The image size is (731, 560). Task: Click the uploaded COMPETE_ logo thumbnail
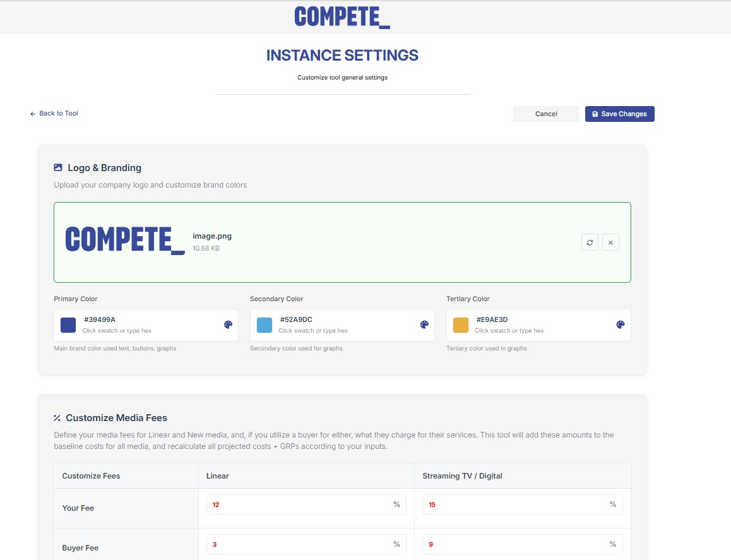(125, 240)
